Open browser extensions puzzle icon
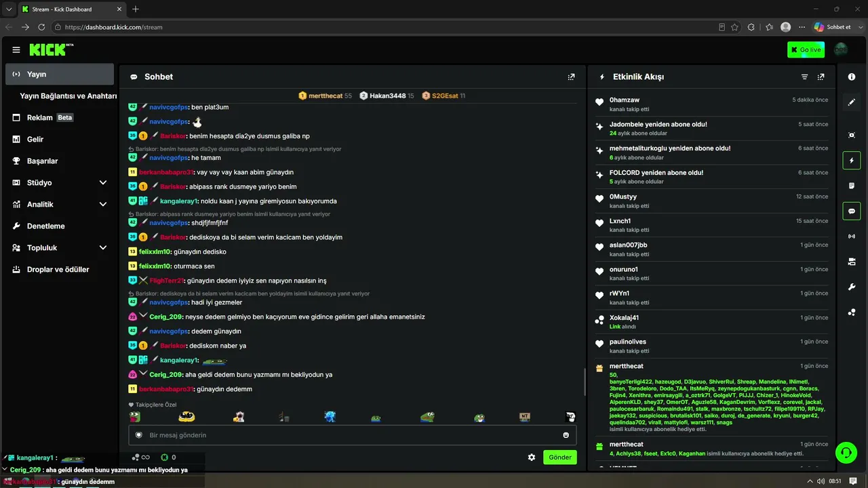This screenshot has width=868, height=488. pos(751,27)
